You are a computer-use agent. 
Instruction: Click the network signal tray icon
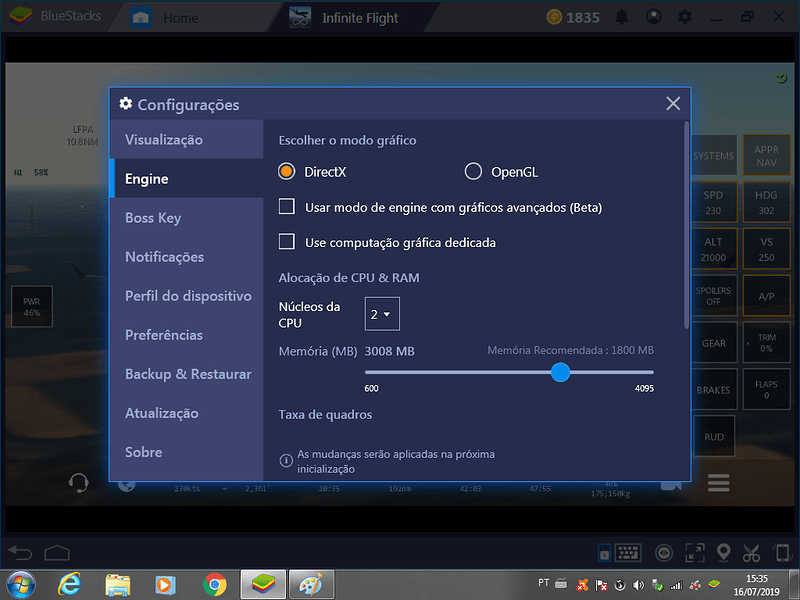coord(676,585)
